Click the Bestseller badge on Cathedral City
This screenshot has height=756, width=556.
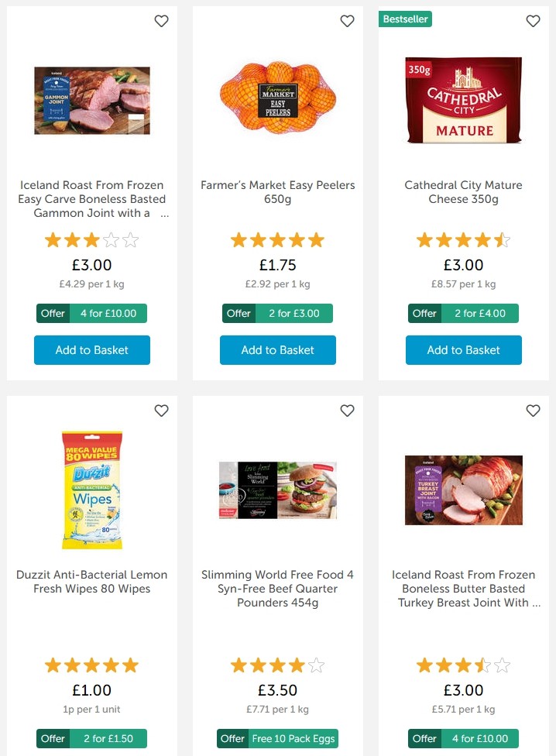[405, 19]
